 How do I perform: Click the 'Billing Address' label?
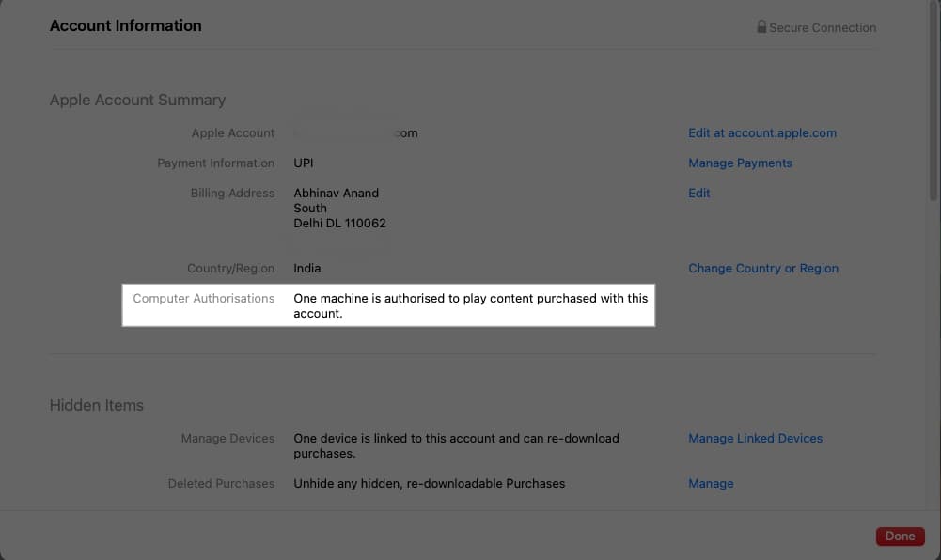(232, 193)
